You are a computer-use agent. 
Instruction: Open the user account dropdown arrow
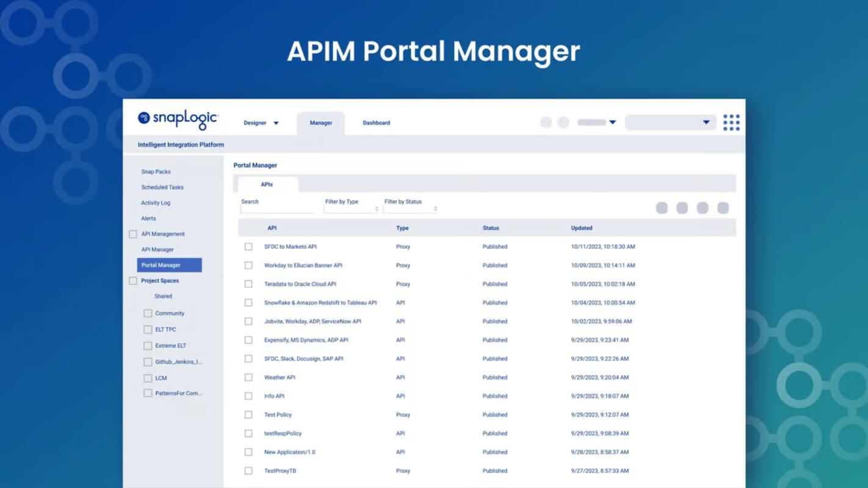[613, 123]
